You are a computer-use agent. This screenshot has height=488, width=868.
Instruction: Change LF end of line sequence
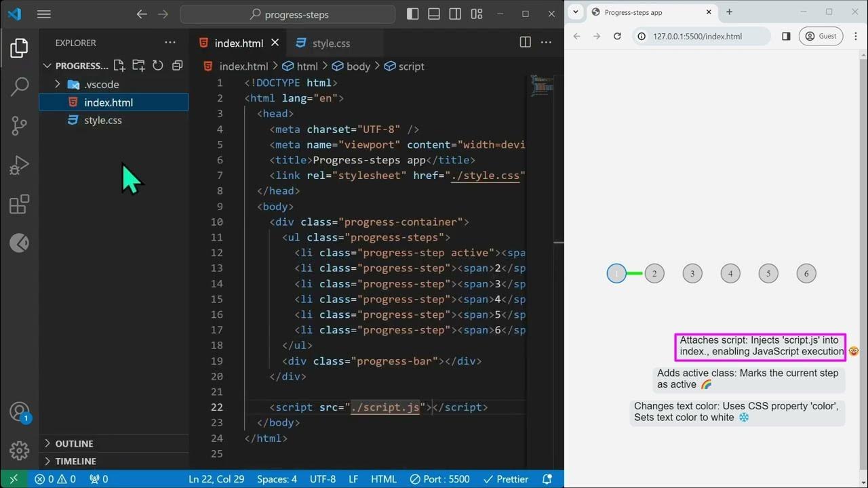(353, 479)
